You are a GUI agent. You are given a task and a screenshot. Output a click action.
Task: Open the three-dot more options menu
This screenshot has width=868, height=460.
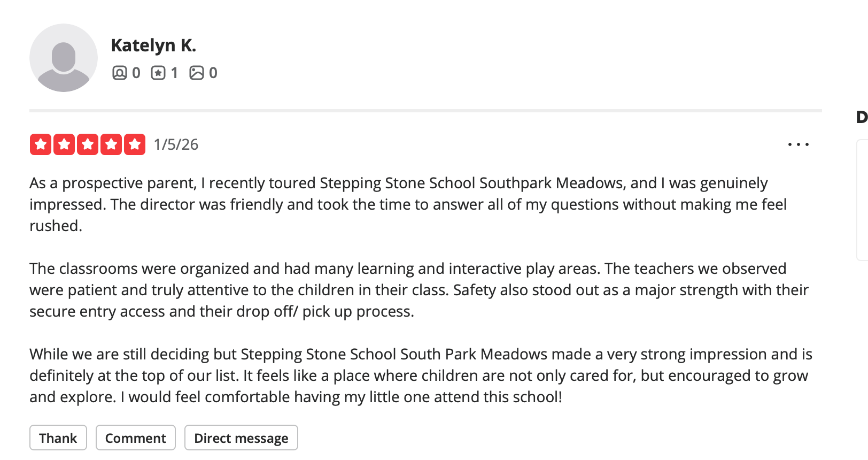point(799,144)
